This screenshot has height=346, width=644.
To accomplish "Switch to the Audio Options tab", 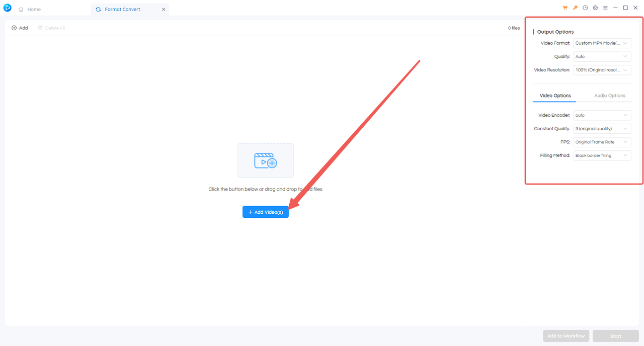I will (610, 96).
